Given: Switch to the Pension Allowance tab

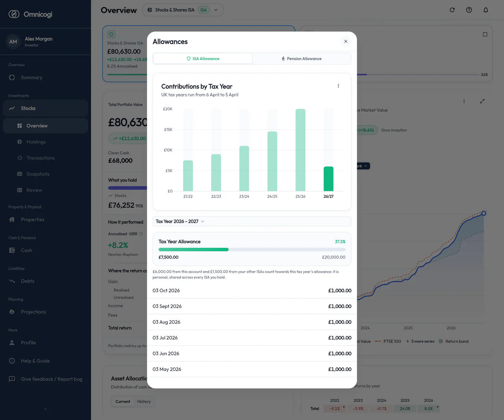Looking at the screenshot, I should click(302, 59).
